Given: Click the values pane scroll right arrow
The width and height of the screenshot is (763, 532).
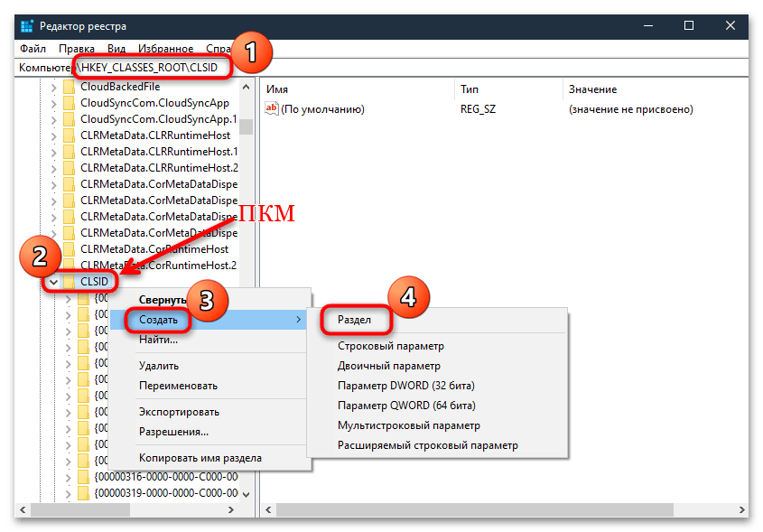Looking at the screenshot, I should (741, 509).
